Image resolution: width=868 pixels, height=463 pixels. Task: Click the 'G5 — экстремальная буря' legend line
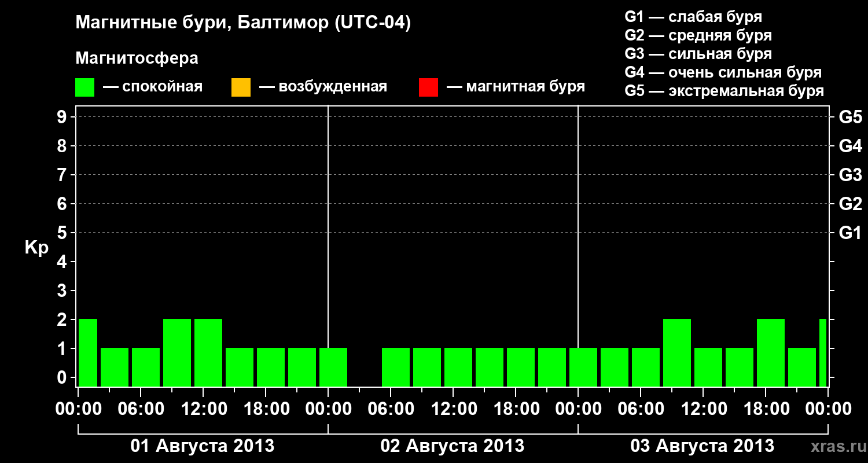pyautogui.click(x=724, y=91)
